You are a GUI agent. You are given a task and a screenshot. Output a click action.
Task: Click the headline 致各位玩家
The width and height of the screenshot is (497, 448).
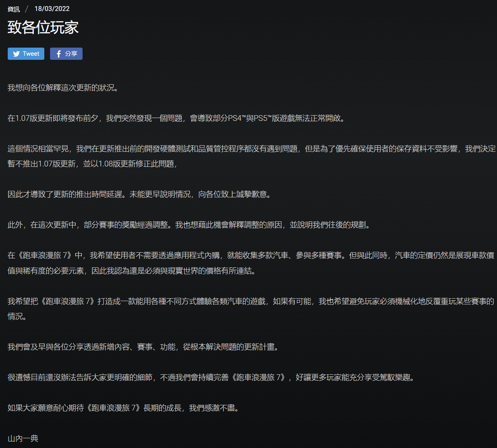coord(43,27)
